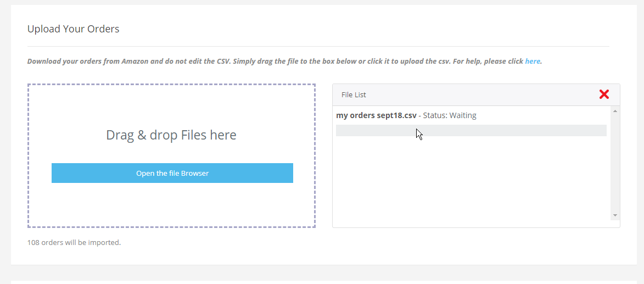Click the Upload Your Orders heading

pos(73,29)
